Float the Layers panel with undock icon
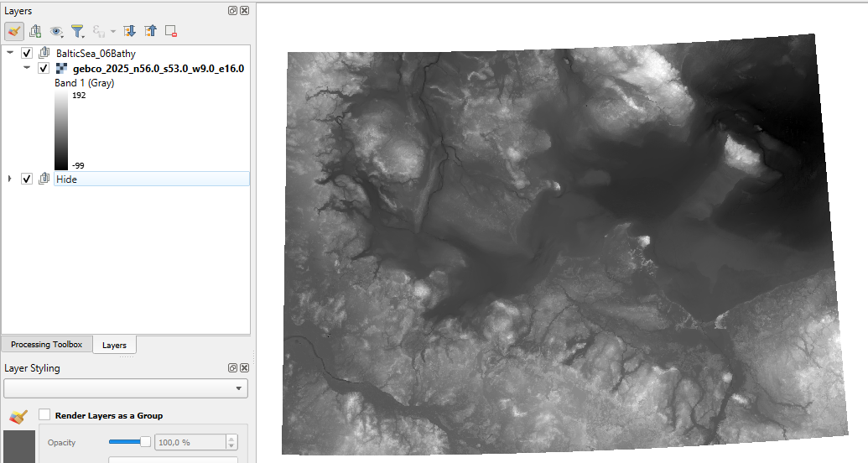 pos(232,11)
